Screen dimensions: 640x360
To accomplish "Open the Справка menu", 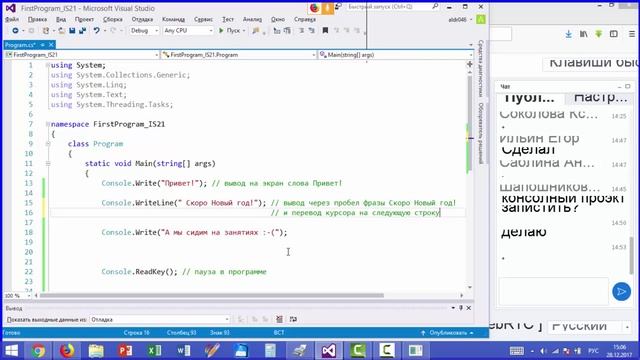I will point(305,20).
